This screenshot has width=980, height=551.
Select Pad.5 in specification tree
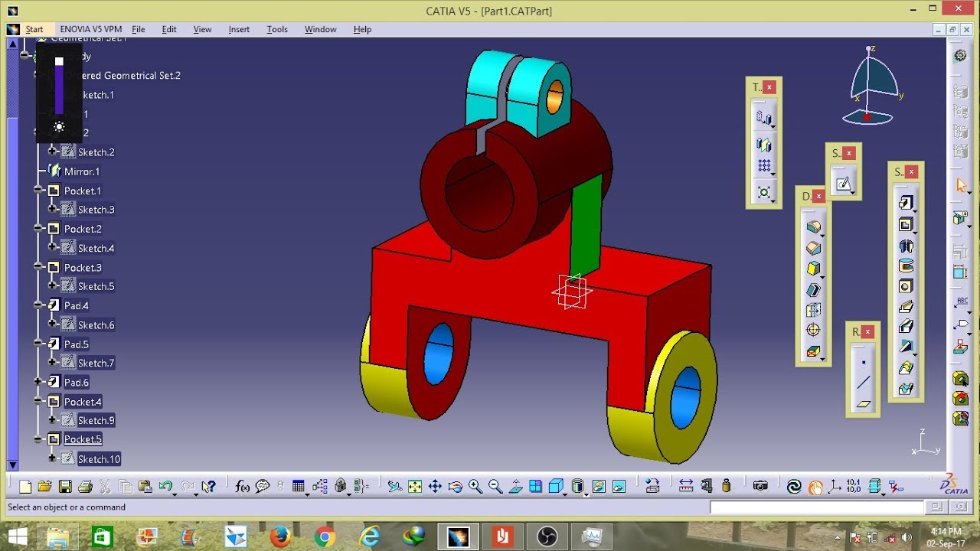pyautogui.click(x=77, y=344)
